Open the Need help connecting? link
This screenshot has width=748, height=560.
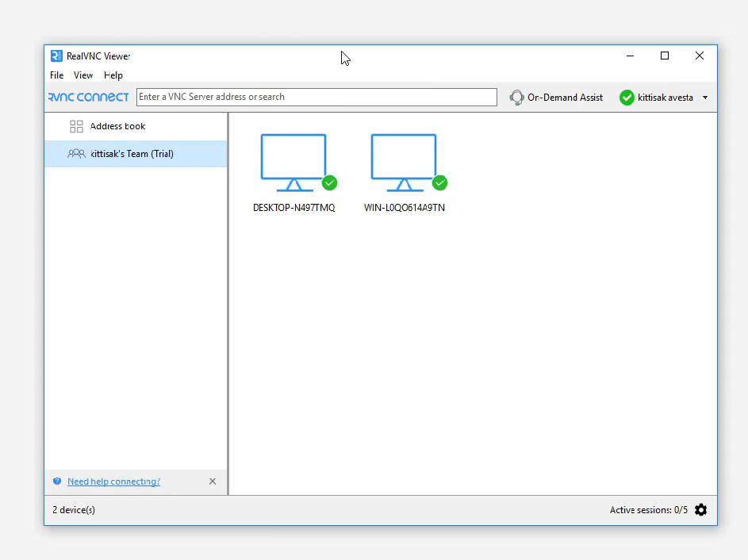point(114,481)
